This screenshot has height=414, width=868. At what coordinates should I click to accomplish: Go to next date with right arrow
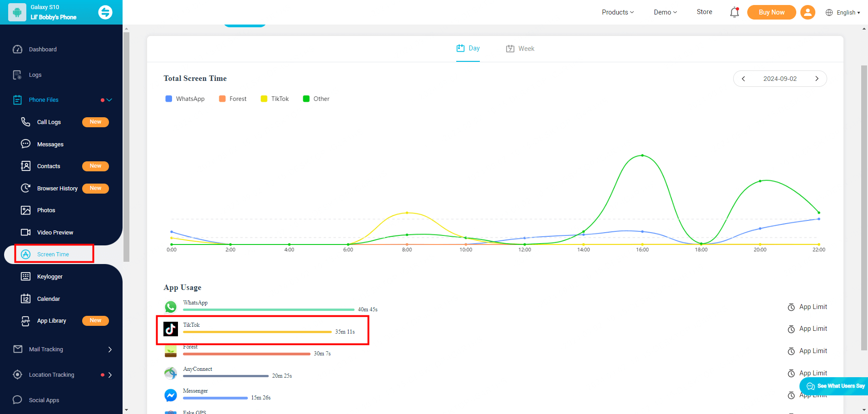(x=817, y=79)
